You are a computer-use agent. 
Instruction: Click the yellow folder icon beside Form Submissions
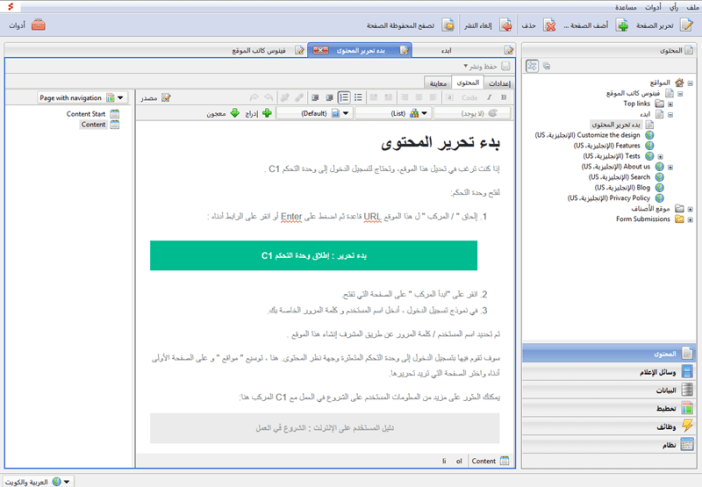tap(679, 219)
